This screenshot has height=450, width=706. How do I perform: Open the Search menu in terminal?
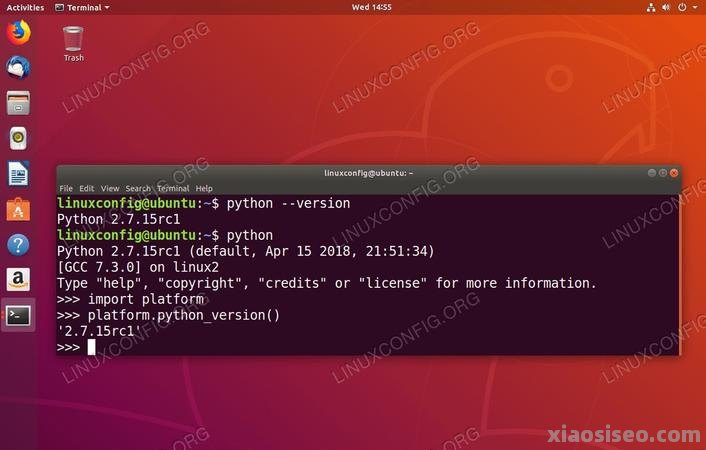[138, 188]
